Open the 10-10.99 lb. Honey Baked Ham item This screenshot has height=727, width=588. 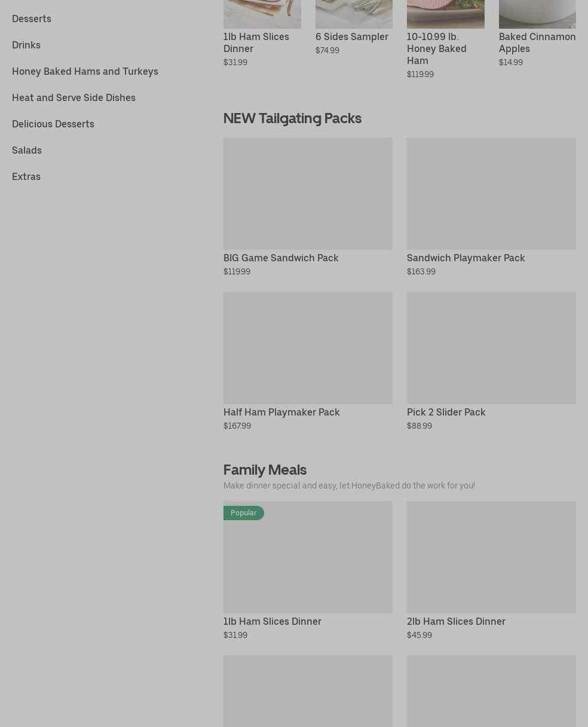[437, 48]
